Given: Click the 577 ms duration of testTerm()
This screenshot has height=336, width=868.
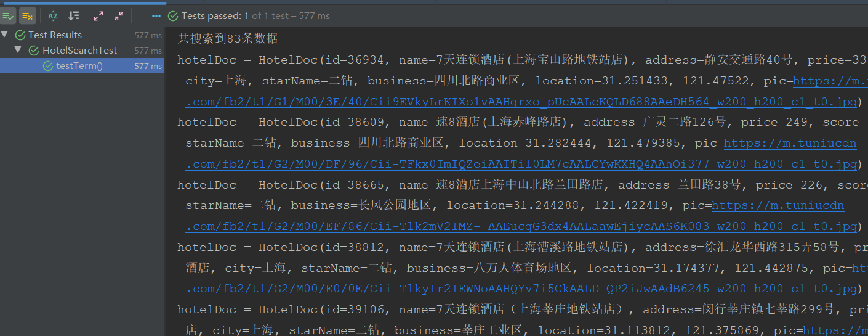Looking at the screenshot, I should click(148, 66).
